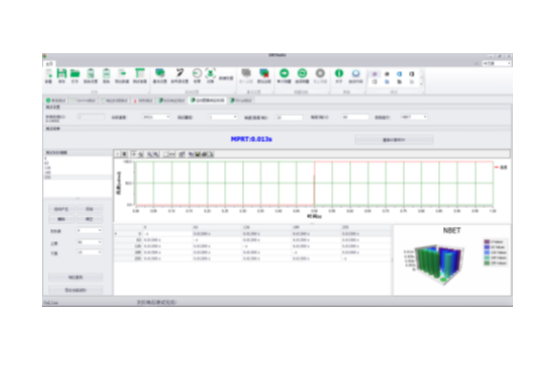Click the top-right button of the four-button group
The width and height of the screenshot is (540, 380).
tap(89, 209)
